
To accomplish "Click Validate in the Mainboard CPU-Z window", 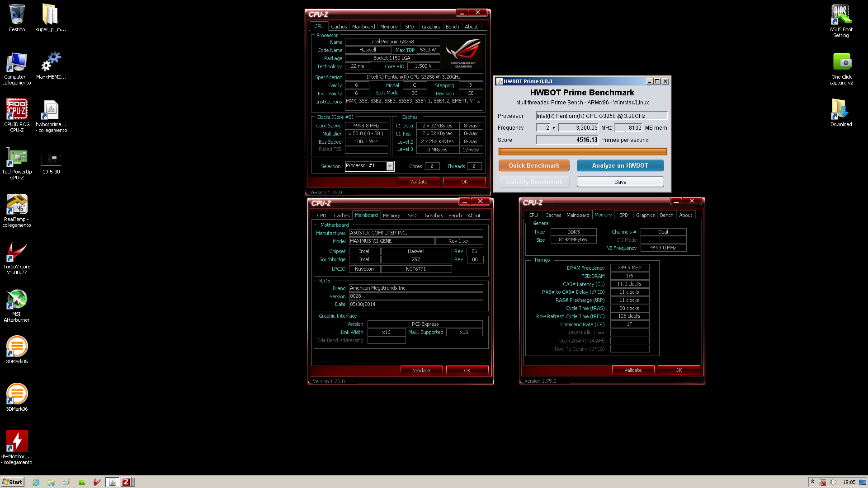I will coord(421,371).
